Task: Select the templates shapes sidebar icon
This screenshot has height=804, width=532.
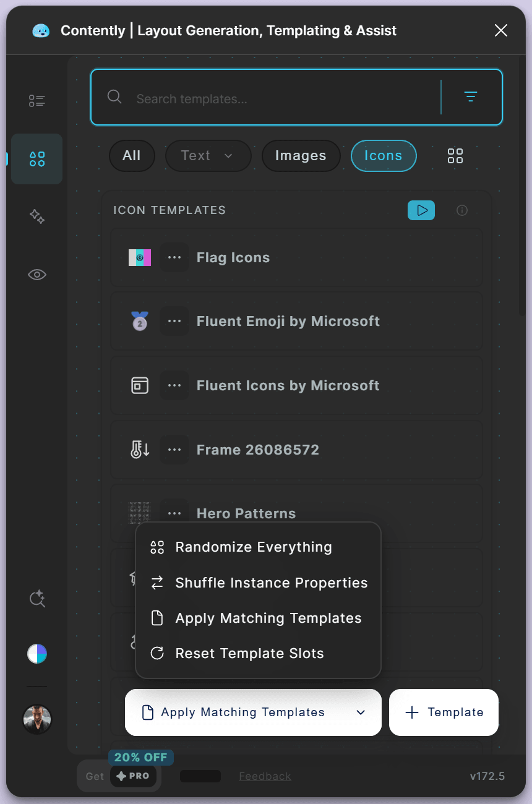Action: 37,159
